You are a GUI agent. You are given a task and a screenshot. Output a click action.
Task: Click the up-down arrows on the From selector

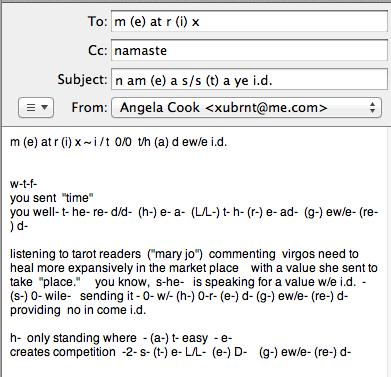coord(372,108)
